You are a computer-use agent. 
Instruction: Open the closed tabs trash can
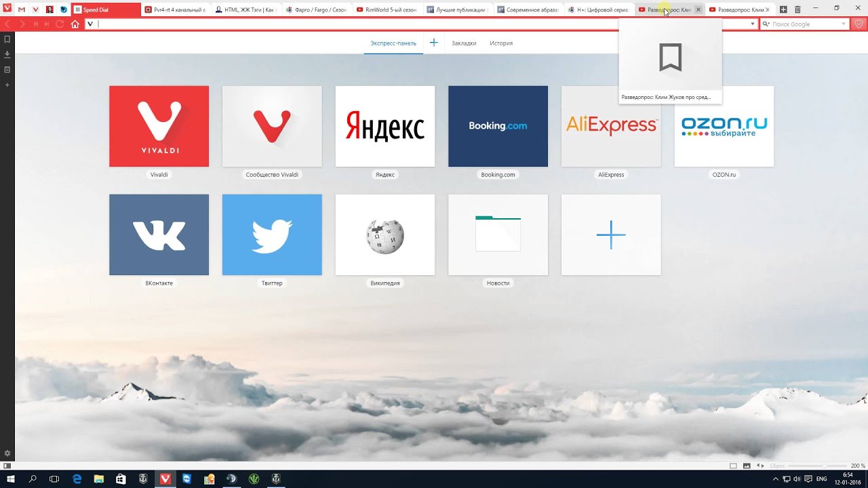797,9
